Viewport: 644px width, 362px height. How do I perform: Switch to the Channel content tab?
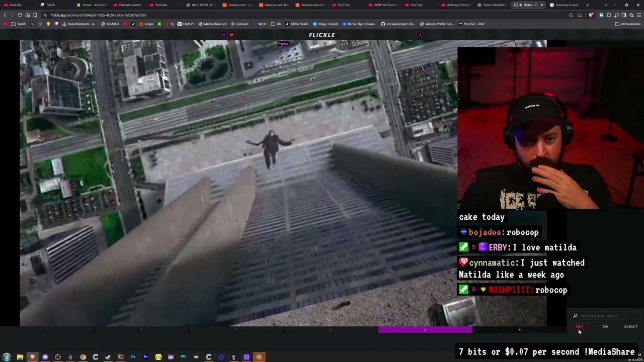(127, 5)
